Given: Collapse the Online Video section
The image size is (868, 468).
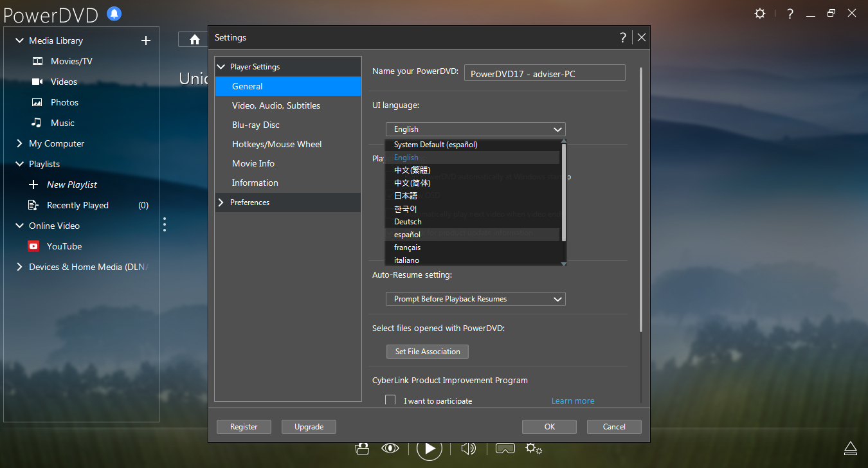Looking at the screenshot, I should 19,226.
